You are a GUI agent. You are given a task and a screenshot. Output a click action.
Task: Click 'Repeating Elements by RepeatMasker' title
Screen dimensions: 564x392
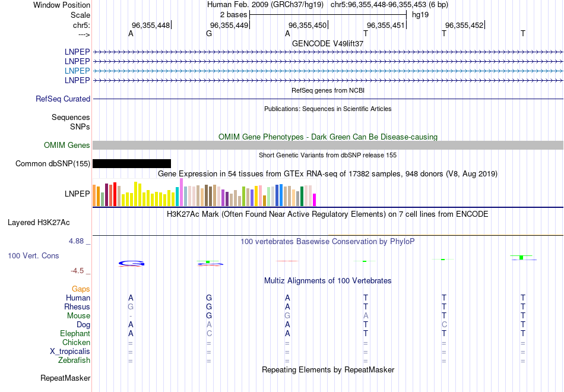click(x=328, y=369)
